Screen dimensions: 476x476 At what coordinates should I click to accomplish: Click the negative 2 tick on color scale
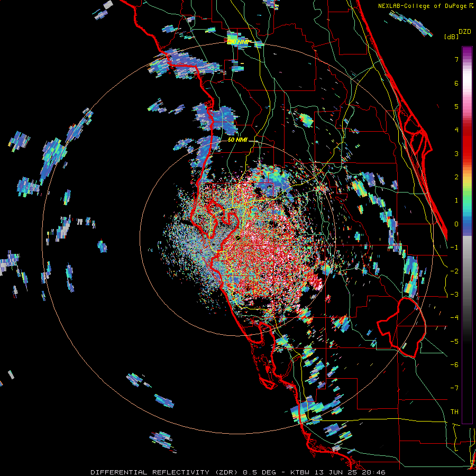pos(454,271)
